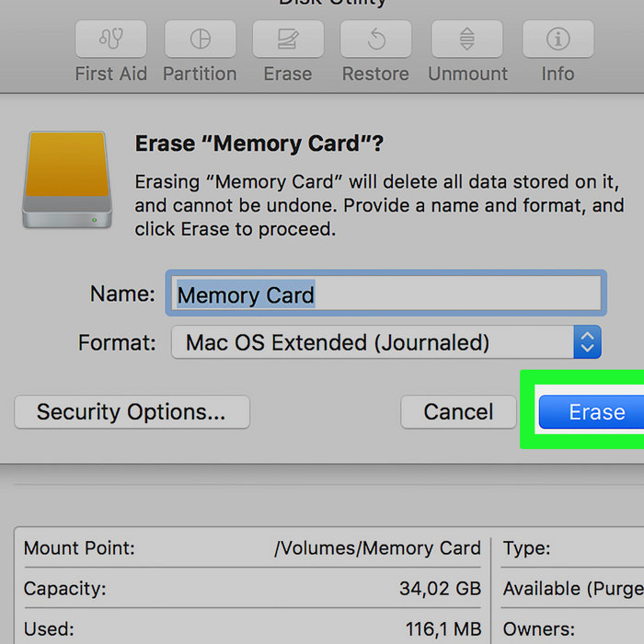
Task: Click the First Aid stethoscope icon
Action: click(x=111, y=39)
